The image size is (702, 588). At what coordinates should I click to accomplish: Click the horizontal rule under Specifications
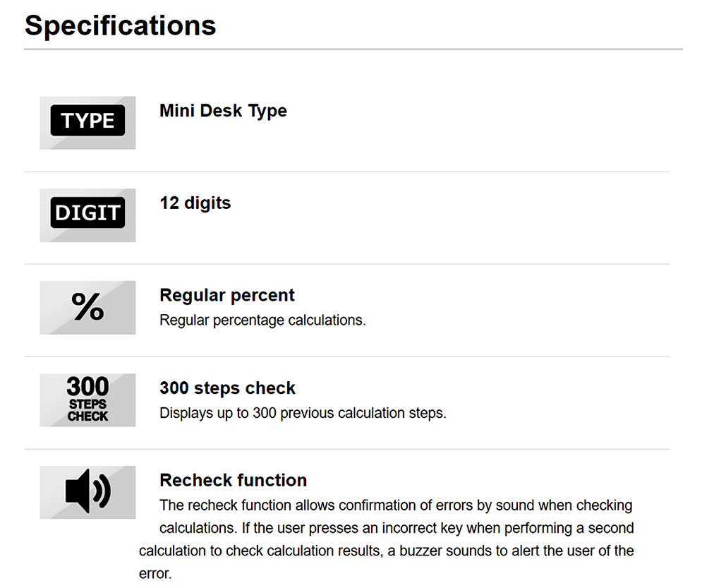[x=353, y=49]
